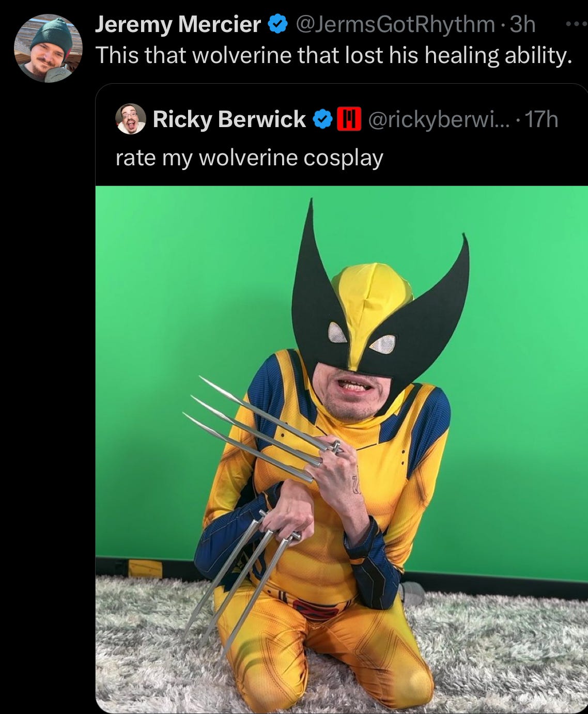Image resolution: width=588 pixels, height=714 pixels.
Task: Click the 3h timestamp on the tweet
Action: coord(522,24)
